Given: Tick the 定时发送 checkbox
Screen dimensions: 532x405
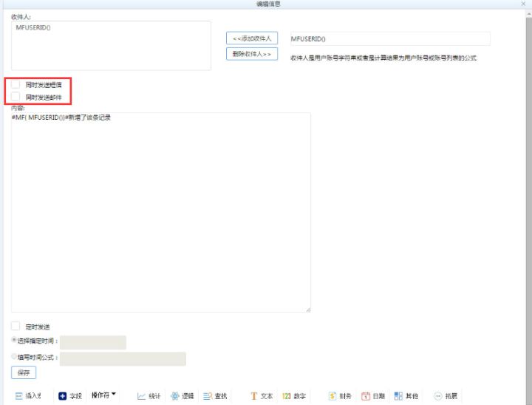Looking at the screenshot, I should pyautogui.click(x=16, y=326).
